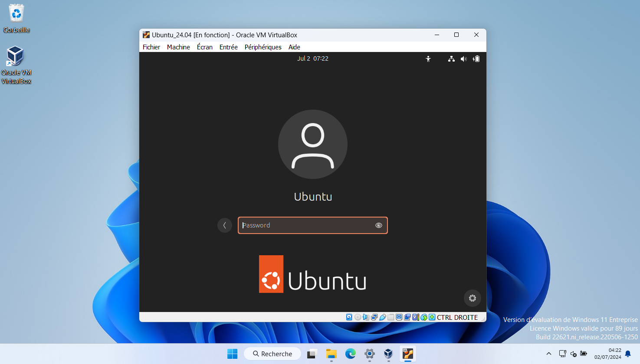Open the Périphériques menu
Image resolution: width=640 pixels, height=364 pixels.
pyautogui.click(x=263, y=47)
